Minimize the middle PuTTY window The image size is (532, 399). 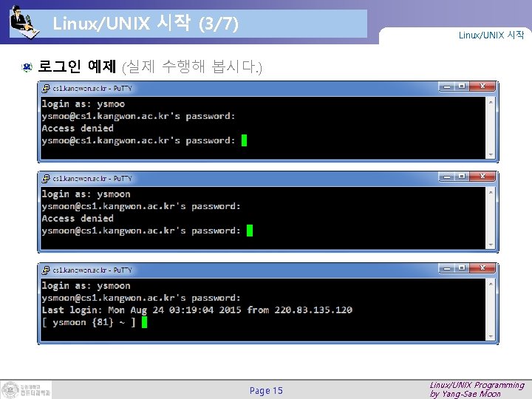[x=447, y=177]
